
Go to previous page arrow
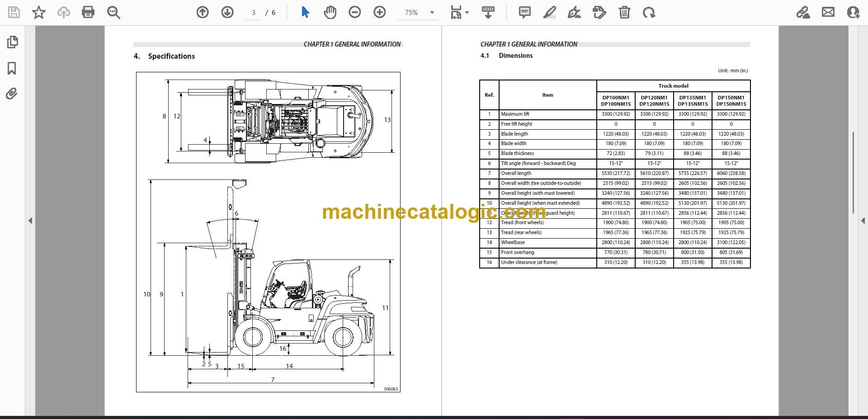coord(203,13)
